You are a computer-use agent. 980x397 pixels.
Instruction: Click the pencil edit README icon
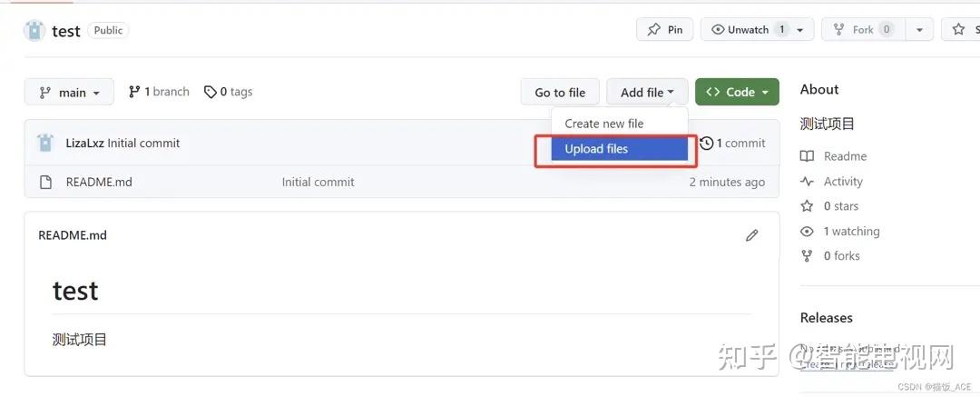751,235
